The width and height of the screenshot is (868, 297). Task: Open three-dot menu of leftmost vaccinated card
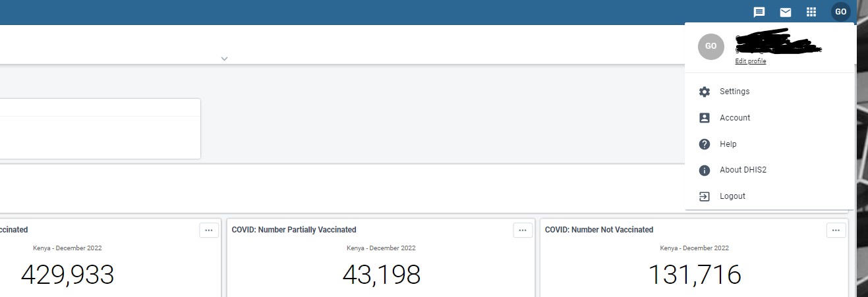tap(208, 230)
